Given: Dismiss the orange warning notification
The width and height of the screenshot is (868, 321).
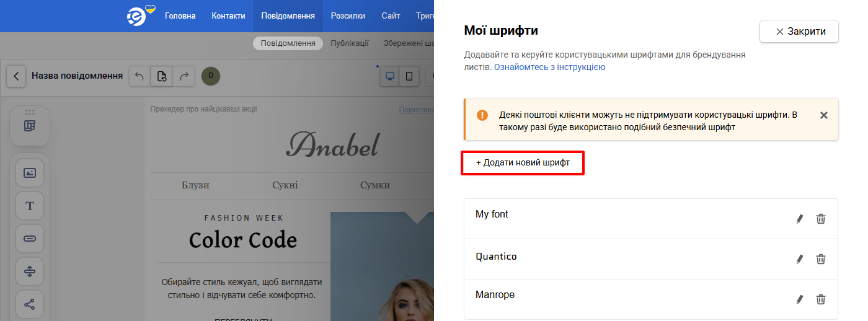Looking at the screenshot, I should tap(824, 115).
